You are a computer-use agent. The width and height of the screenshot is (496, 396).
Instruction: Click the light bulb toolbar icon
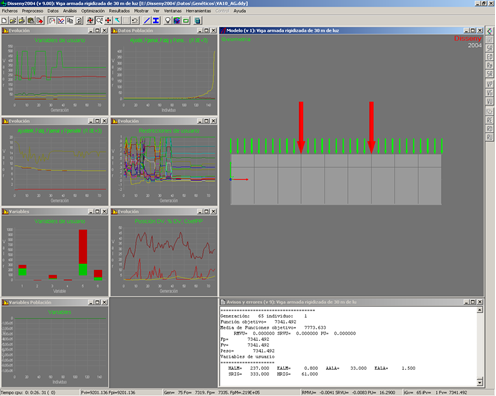(x=168, y=21)
